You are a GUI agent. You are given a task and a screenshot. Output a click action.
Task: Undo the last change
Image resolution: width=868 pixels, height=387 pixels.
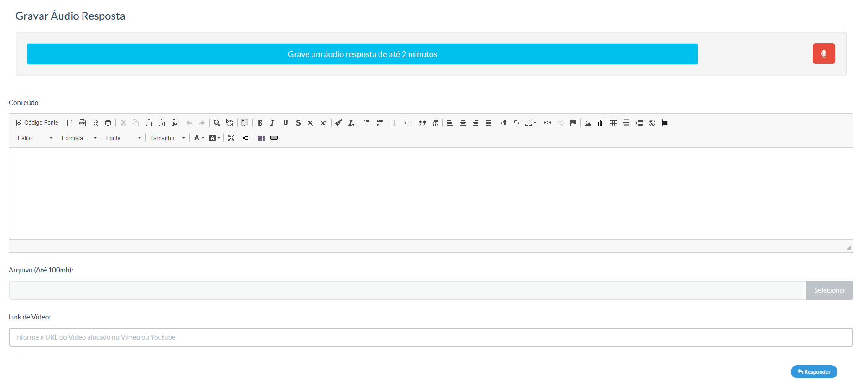[x=189, y=123]
